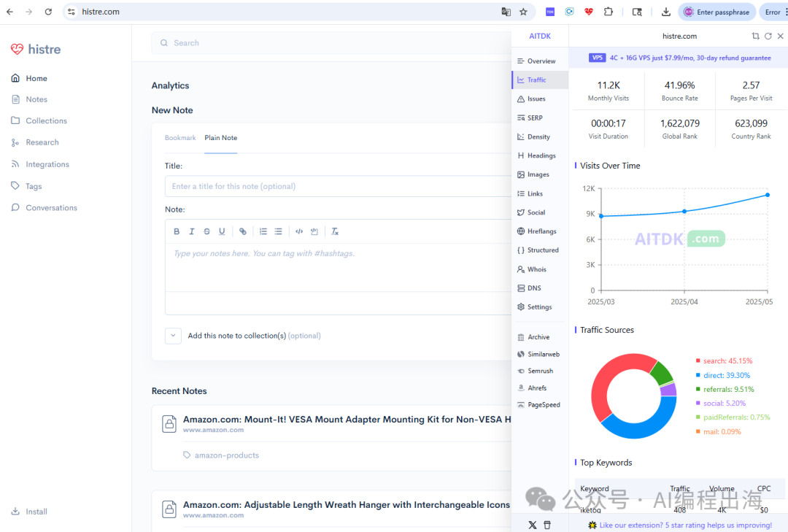Clear formatting with the Tx icon

(335, 231)
